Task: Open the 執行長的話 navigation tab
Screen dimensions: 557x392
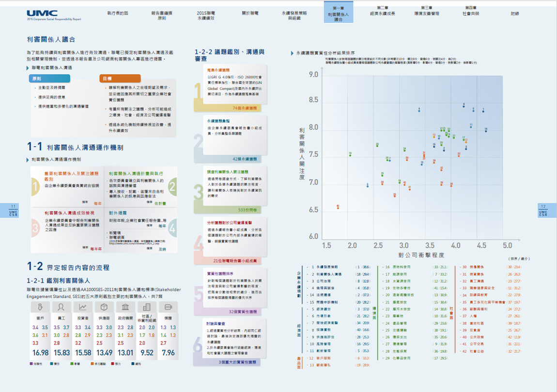Action: tap(118, 13)
